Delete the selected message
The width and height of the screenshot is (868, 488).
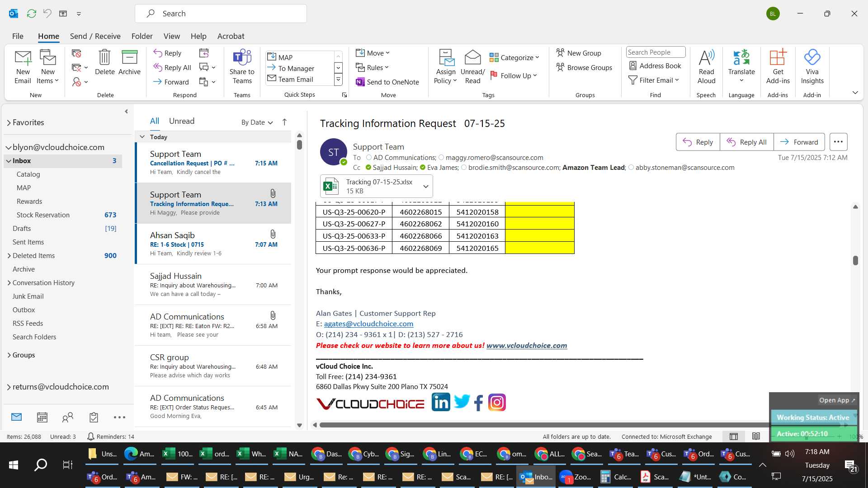(x=104, y=62)
